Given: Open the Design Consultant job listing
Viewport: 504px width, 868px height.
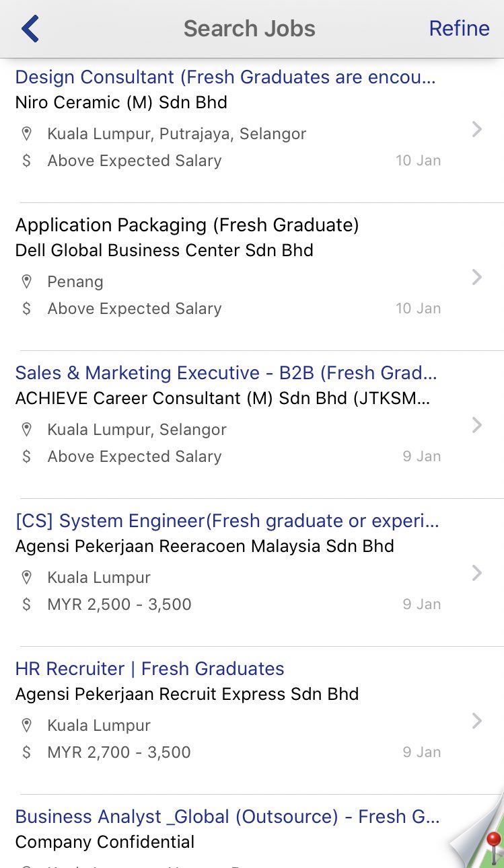Looking at the screenshot, I should coord(225,77).
